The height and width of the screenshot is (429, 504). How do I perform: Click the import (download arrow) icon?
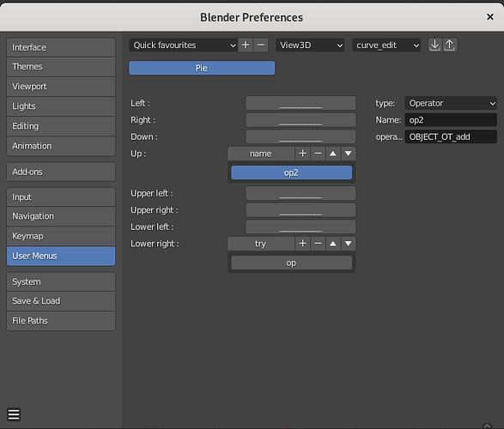tap(435, 45)
